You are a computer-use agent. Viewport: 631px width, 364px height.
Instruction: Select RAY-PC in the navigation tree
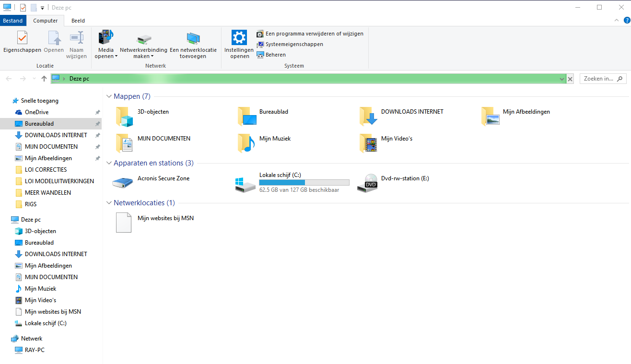pyautogui.click(x=35, y=350)
